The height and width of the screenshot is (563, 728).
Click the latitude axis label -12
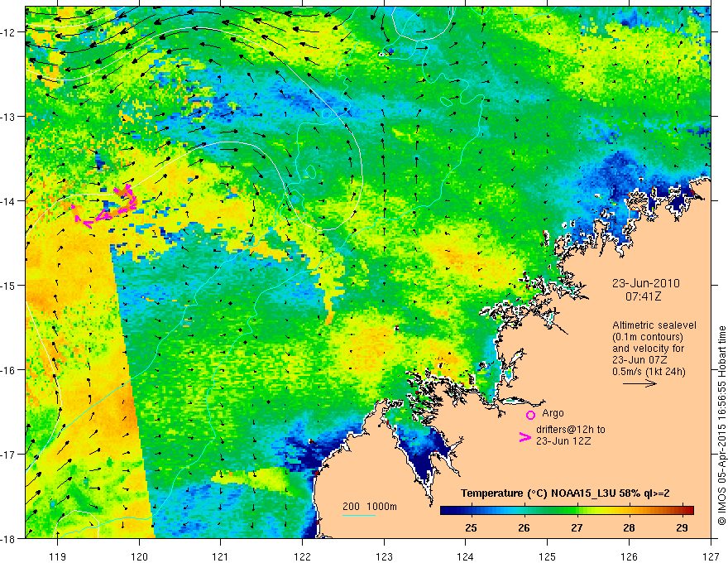[9, 32]
